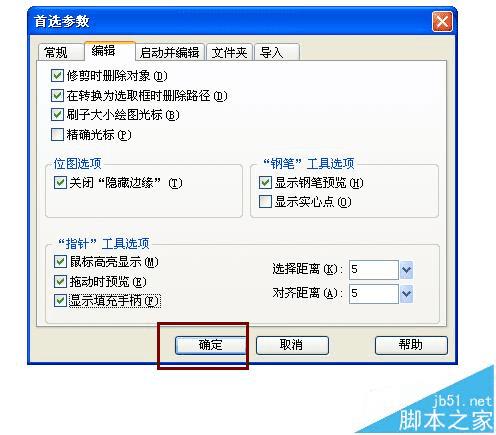Go to the 导入 tab
The height and width of the screenshot is (435, 496).
click(x=277, y=52)
